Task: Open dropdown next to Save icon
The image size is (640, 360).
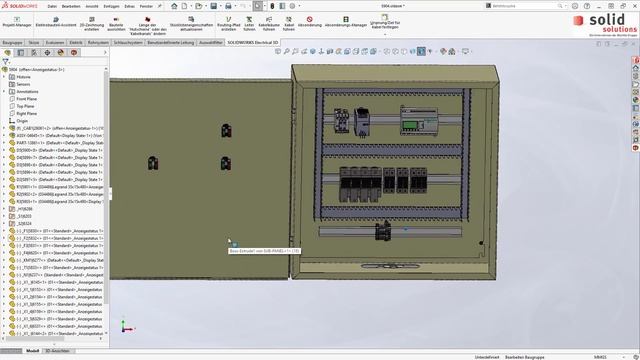Action: pos(220,6)
